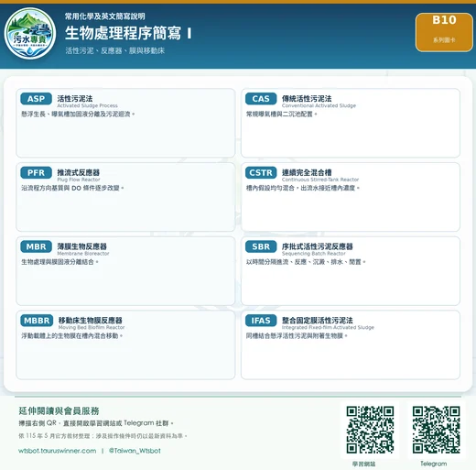This screenshot has height=470, width=476.
Task: Click the Sequencing Batch Reactor subtitle
Action: pos(314,254)
